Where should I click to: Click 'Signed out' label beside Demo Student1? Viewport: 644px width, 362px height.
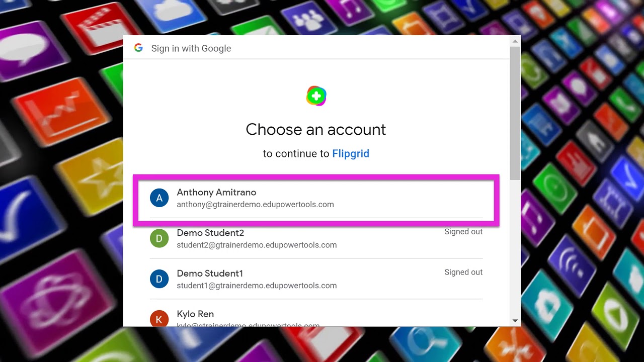point(463,272)
